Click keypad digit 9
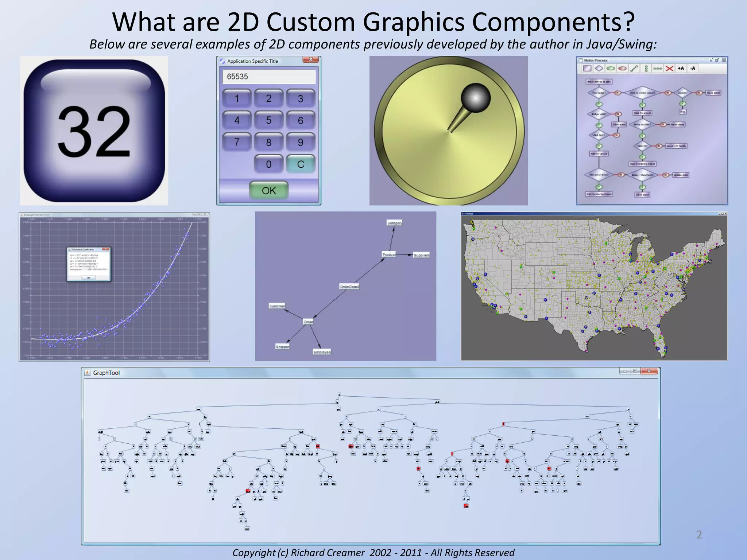This screenshot has width=747, height=560. [301, 142]
